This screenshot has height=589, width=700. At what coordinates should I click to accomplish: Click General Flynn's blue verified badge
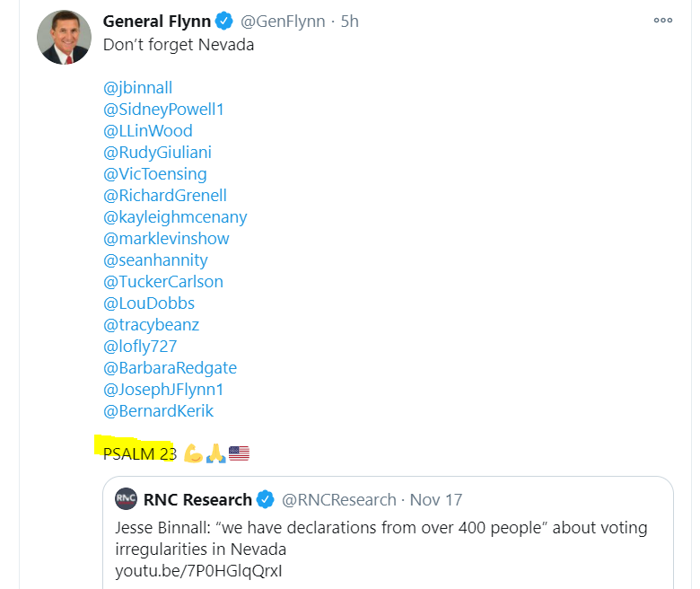click(224, 21)
